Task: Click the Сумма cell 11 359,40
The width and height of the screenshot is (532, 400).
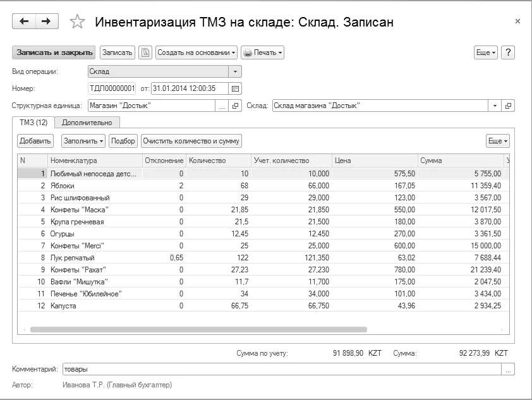Action: [461, 186]
